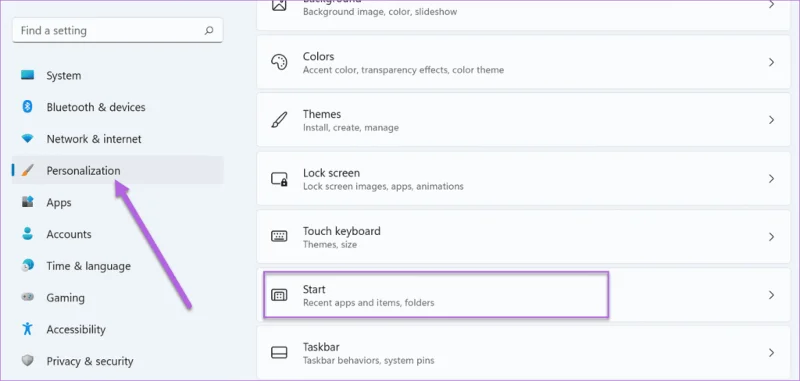Click 'Lock screen images, apps, animations' text
800x381 pixels.
pyautogui.click(x=383, y=186)
